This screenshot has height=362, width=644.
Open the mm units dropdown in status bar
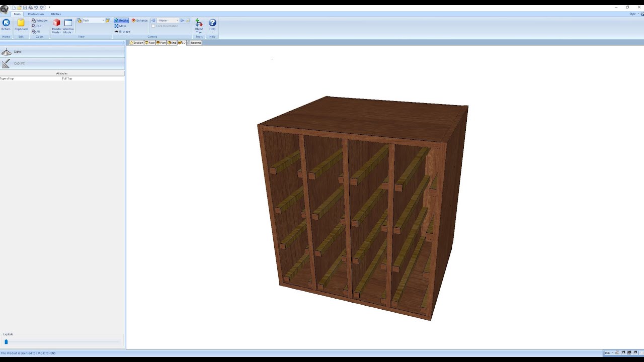pos(609,353)
